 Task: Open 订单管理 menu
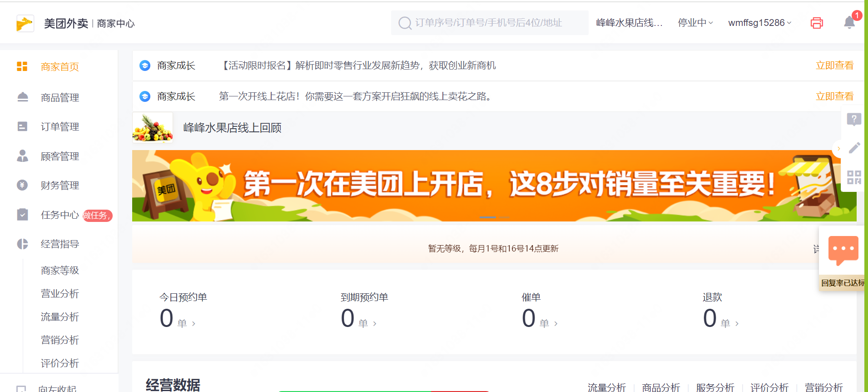click(x=60, y=126)
